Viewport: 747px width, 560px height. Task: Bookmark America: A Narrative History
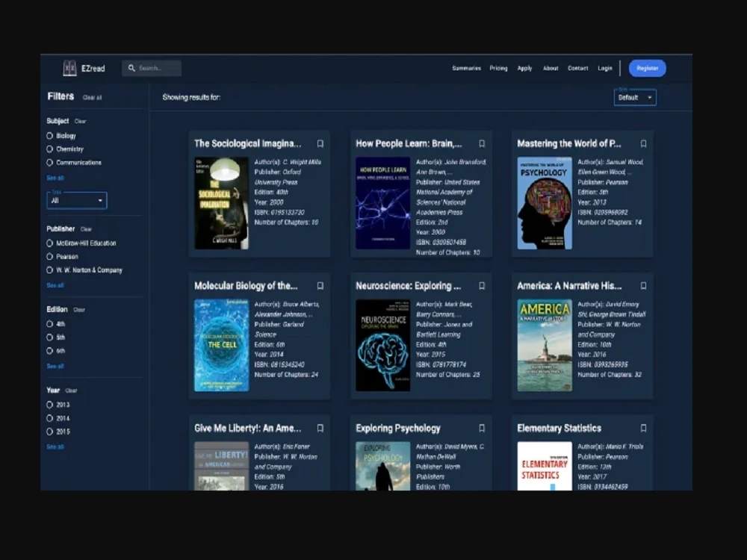pos(643,286)
